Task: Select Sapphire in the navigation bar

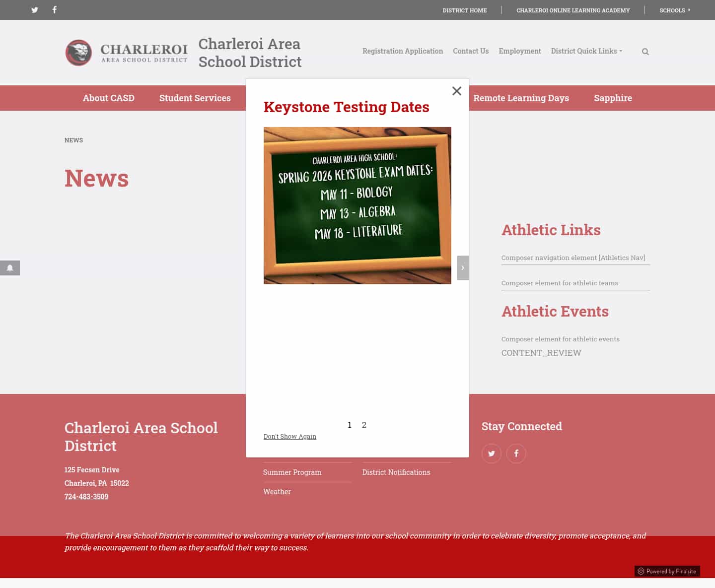Action: tap(613, 98)
